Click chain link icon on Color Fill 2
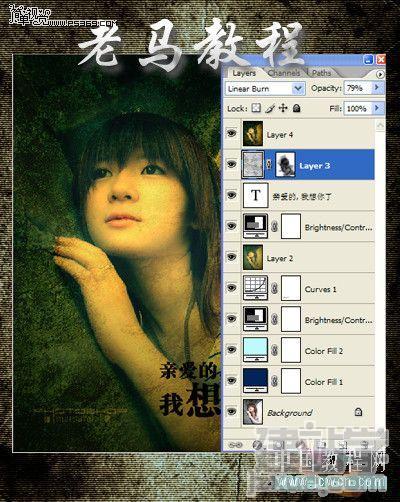The width and height of the screenshot is (400, 502). [274, 350]
